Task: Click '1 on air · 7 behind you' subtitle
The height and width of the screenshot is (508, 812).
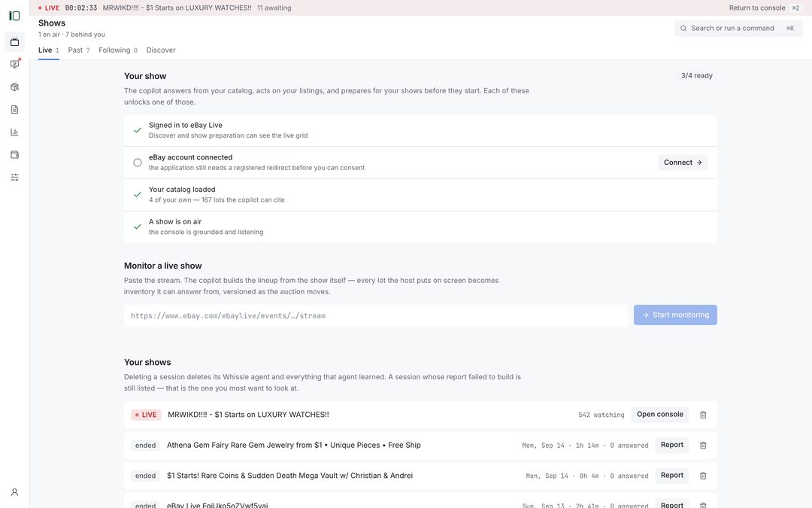Action: click(71, 34)
